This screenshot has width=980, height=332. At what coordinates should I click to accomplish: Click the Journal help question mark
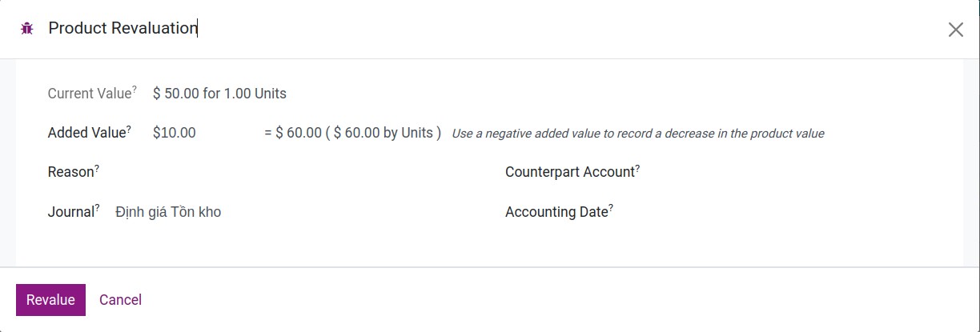pyautogui.click(x=98, y=207)
